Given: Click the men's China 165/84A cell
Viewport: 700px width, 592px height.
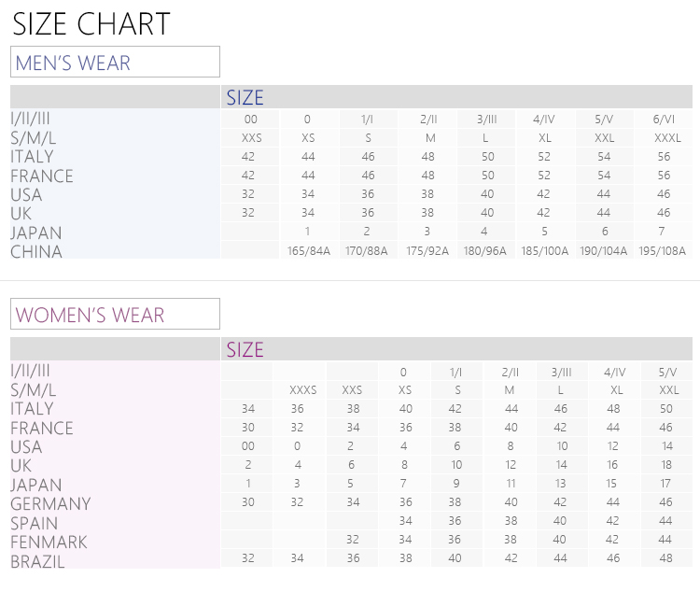Looking at the screenshot, I should coord(309,250).
